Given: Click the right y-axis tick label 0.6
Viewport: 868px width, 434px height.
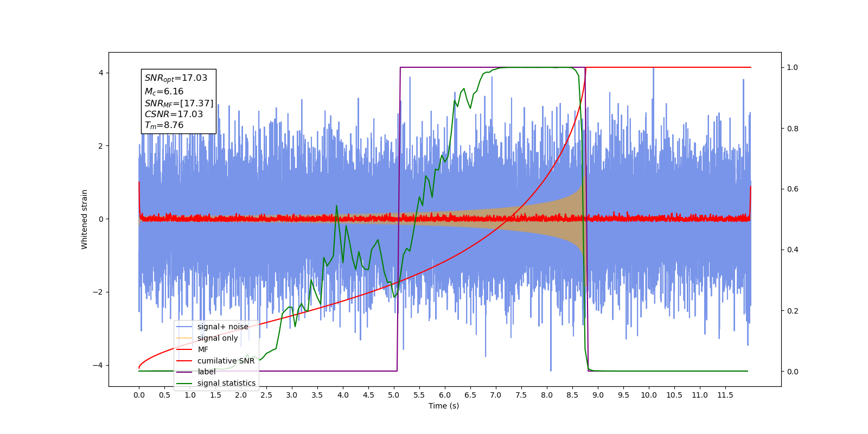Looking at the screenshot, I should pyautogui.click(x=793, y=189).
